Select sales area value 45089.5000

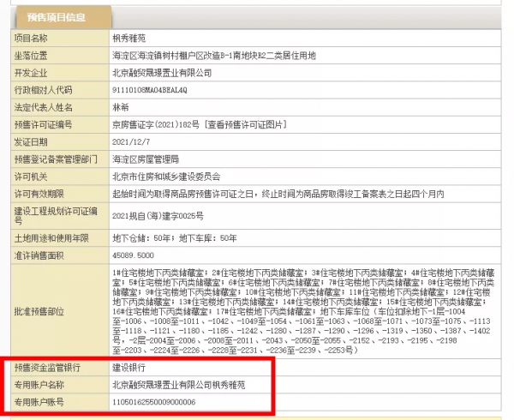pyautogui.click(x=133, y=255)
